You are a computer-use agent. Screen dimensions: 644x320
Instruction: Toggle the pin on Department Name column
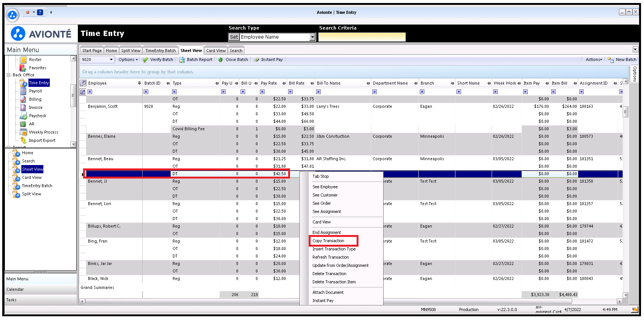416,83
